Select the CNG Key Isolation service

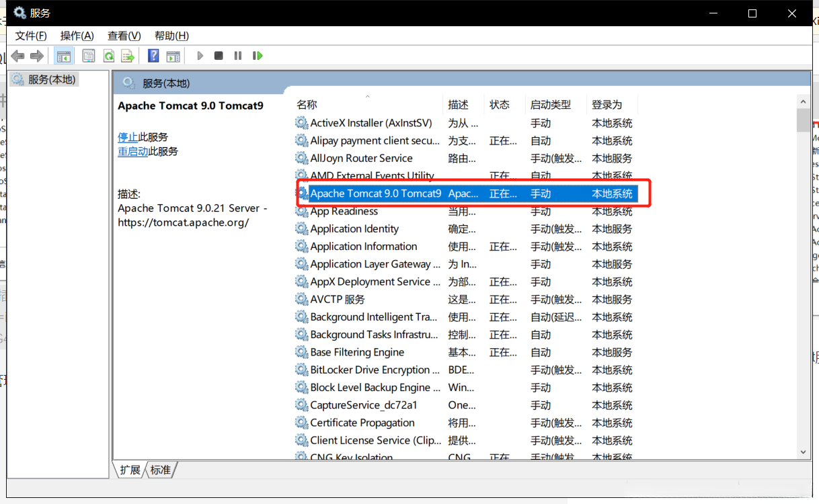point(466,457)
